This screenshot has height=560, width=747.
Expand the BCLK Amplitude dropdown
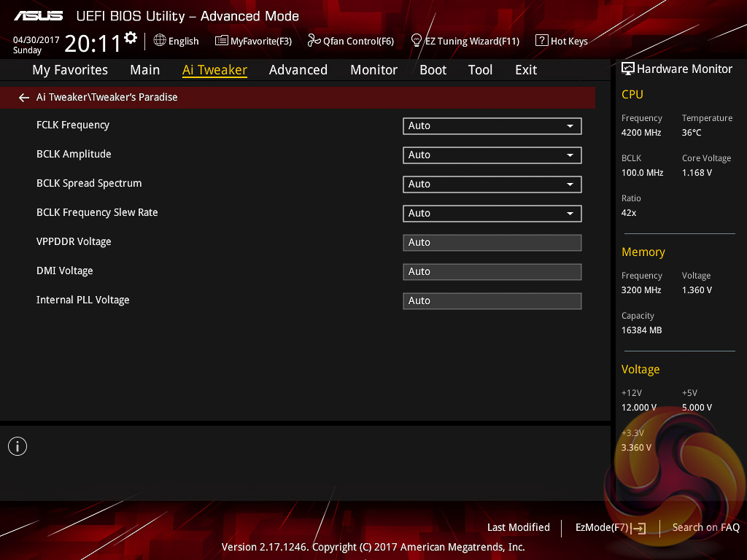click(x=492, y=155)
